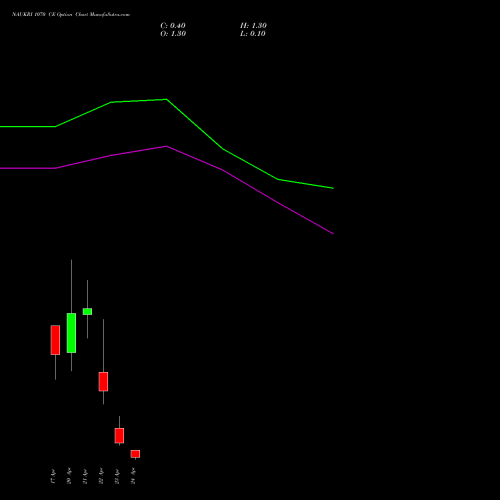Click the red candle for 23 Apr
The height and width of the screenshot is (500, 500).
[119, 436]
